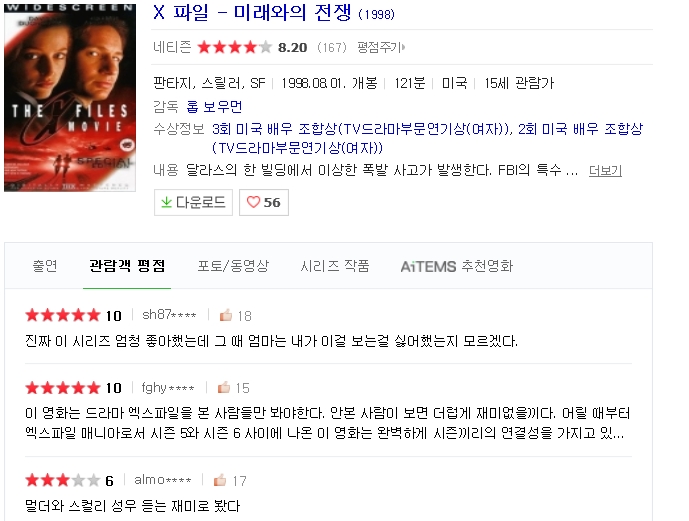The height and width of the screenshot is (521, 689).
Task: Switch to the 출연 cast tab
Action: pos(45,266)
